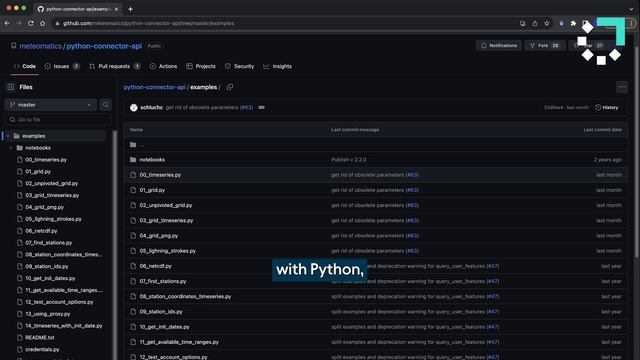Copy the path with the copy icon

pyautogui.click(x=229, y=87)
